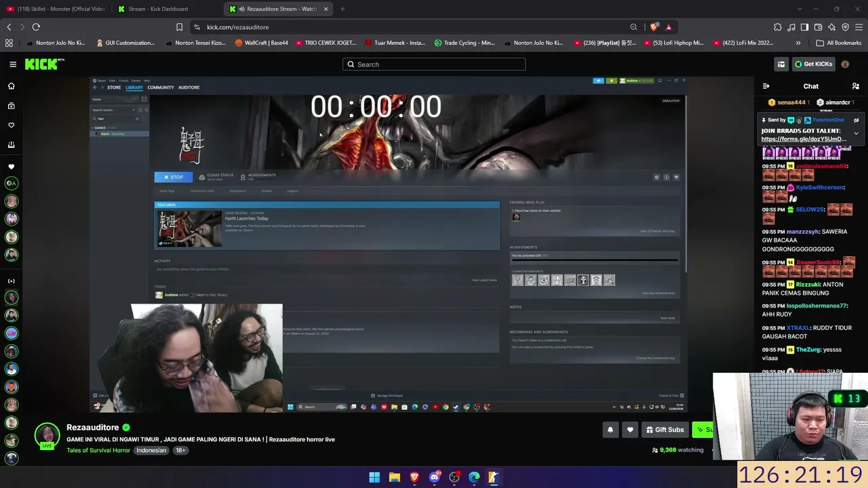This screenshot has width=868, height=488.
Task: Open the Brave VPN shield icon
Action: tap(845, 27)
